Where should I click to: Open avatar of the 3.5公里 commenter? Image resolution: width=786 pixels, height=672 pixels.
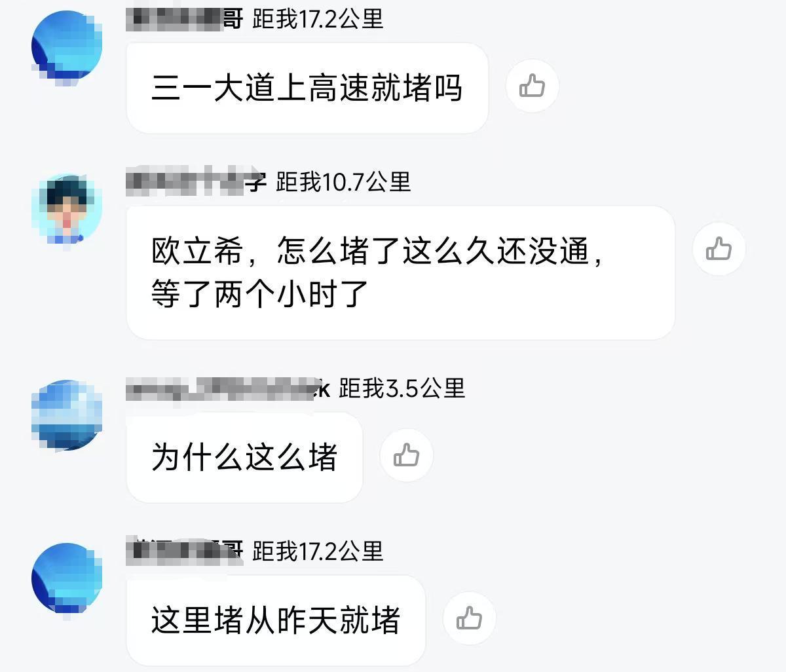pyautogui.click(x=67, y=415)
